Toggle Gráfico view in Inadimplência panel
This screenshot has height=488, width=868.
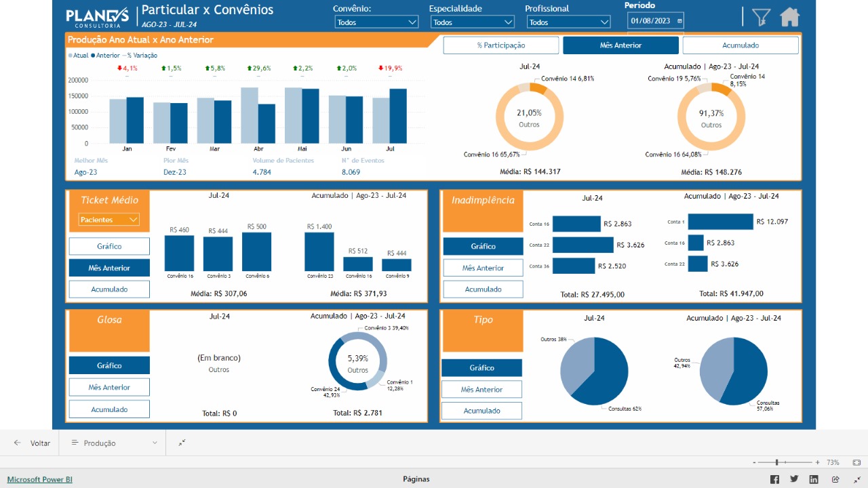point(483,246)
